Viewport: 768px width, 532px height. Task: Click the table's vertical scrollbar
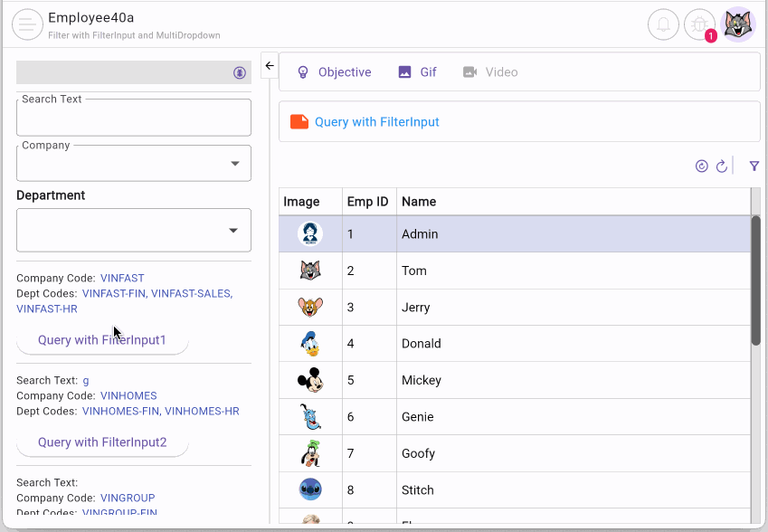[x=755, y=280]
